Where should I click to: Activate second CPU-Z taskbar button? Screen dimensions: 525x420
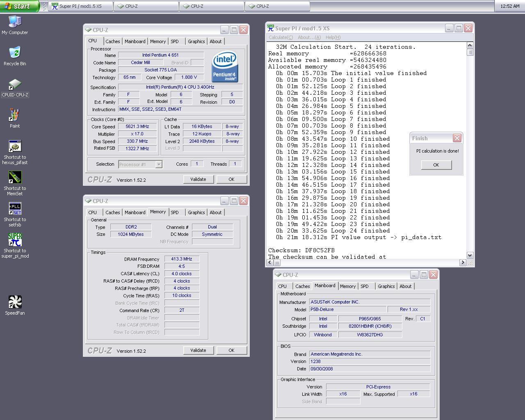click(212, 6)
